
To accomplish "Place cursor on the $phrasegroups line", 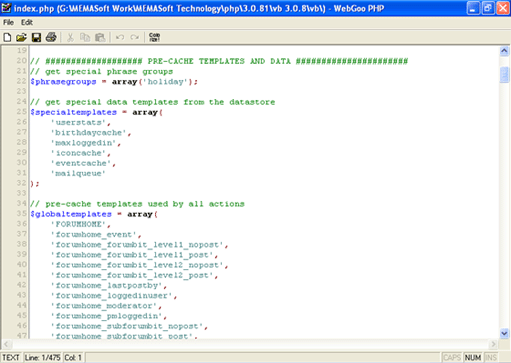I will tap(114, 82).
